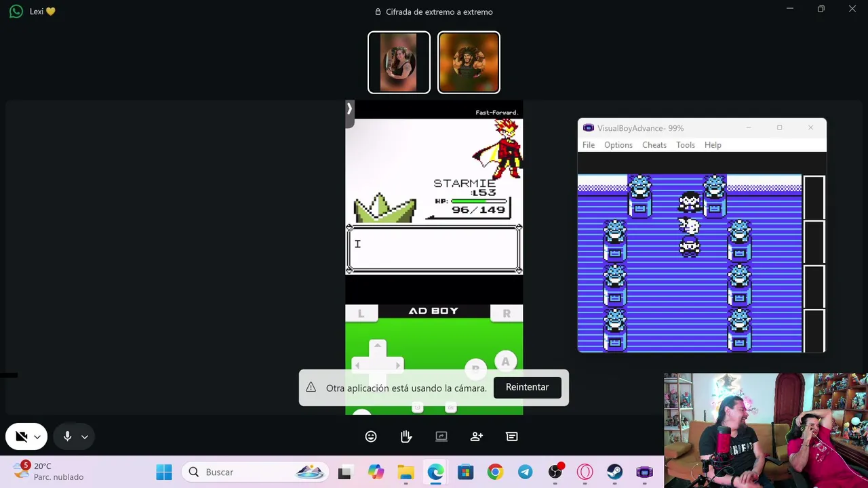
Task: Click Reintentar to retry the camera
Action: pyautogui.click(x=527, y=387)
